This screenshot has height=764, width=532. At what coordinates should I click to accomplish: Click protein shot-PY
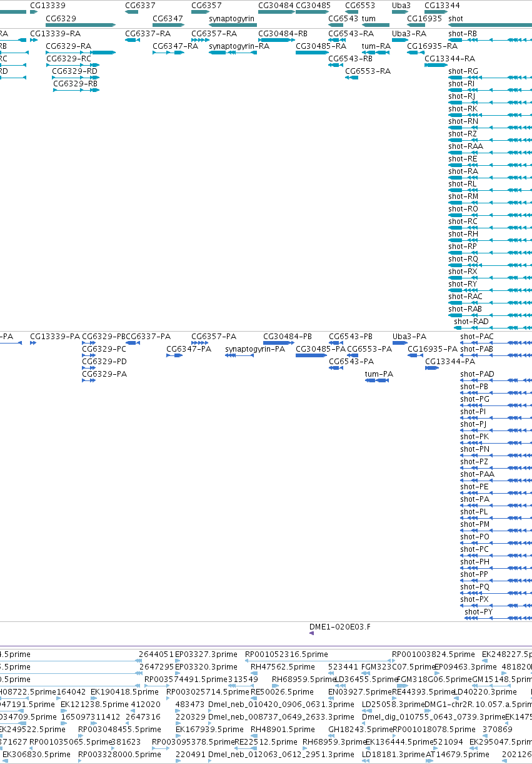[478, 612]
